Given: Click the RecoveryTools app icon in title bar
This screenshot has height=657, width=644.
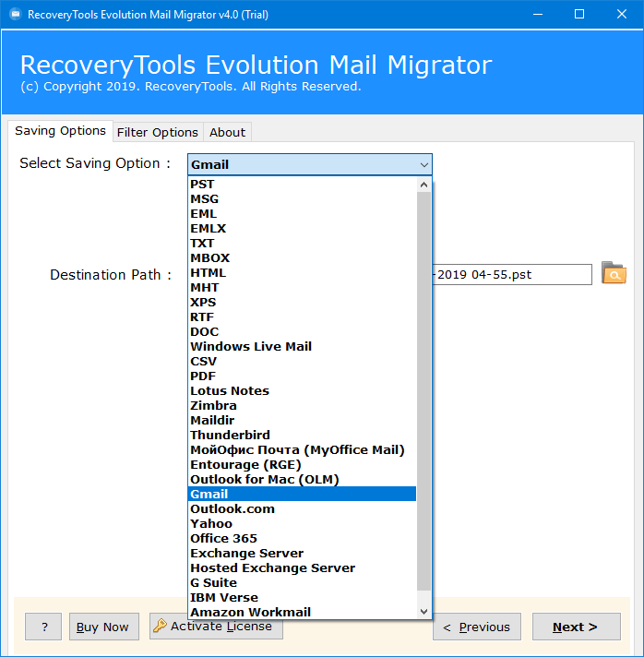Looking at the screenshot, I should (16, 14).
